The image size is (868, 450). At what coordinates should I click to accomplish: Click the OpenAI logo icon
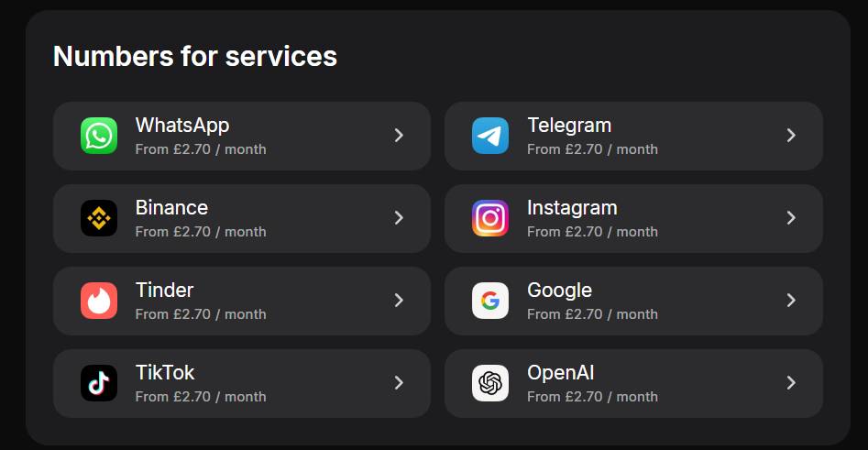click(x=489, y=383)
